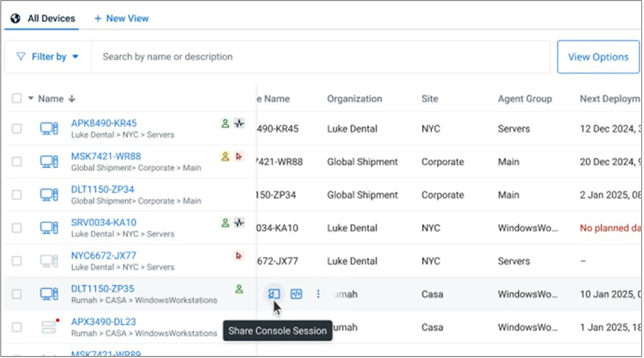Click red cursor icon on NYC6672-JX77 row
The height and width of the screenshot is (358, 644).
coord(239,256)
